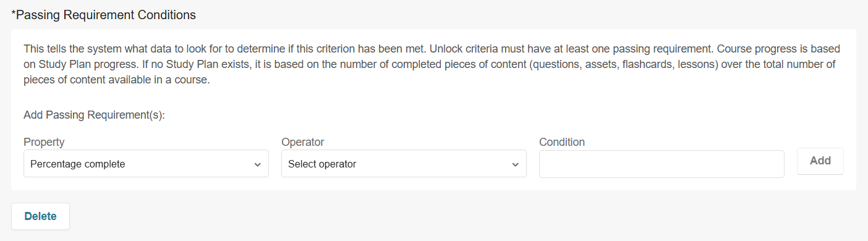Click the Property field label
Image resolution: width=868 pixels, height=241 pixels.
pyautogui.click(x=44, y=142)
